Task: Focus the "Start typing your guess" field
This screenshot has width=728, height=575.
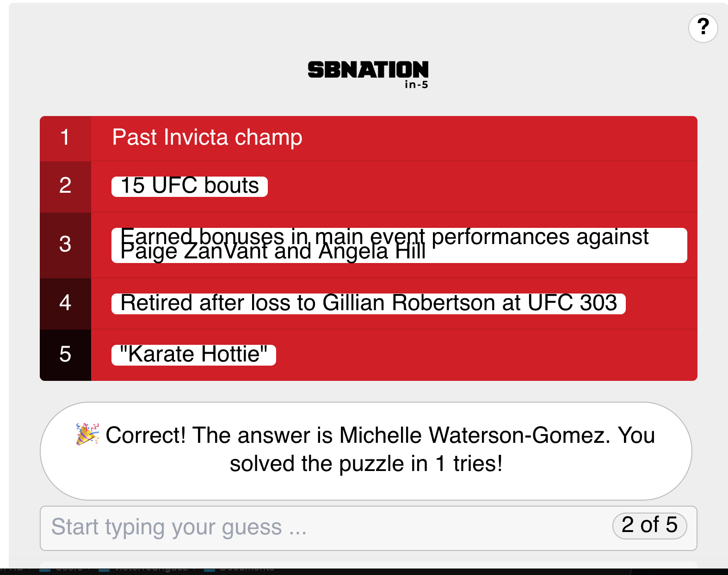Action: click(x=324, y=527)
